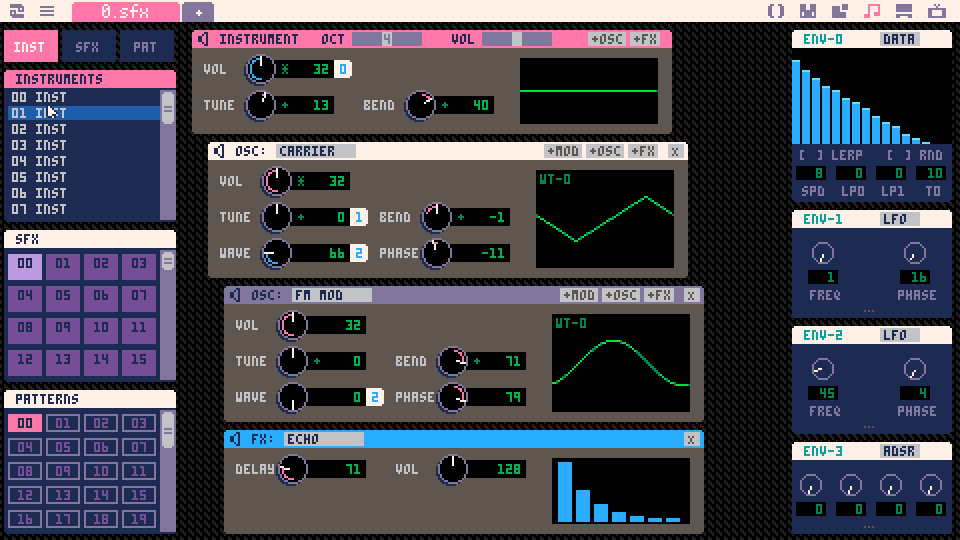The width and height of the screenshot is (960, 540).
Task: Switch to the PAT tab
Action: pos(145,47)
